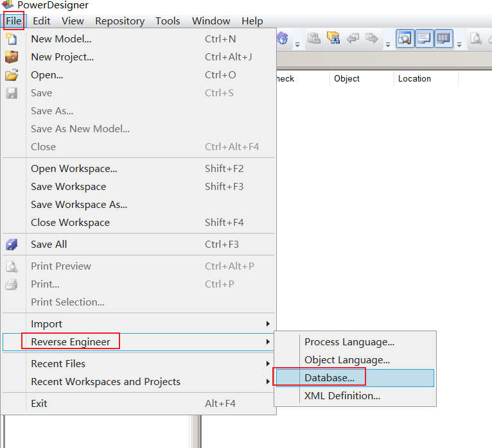492x448 pixels.
Task: Open the File menu
Action: coord(13,21)
